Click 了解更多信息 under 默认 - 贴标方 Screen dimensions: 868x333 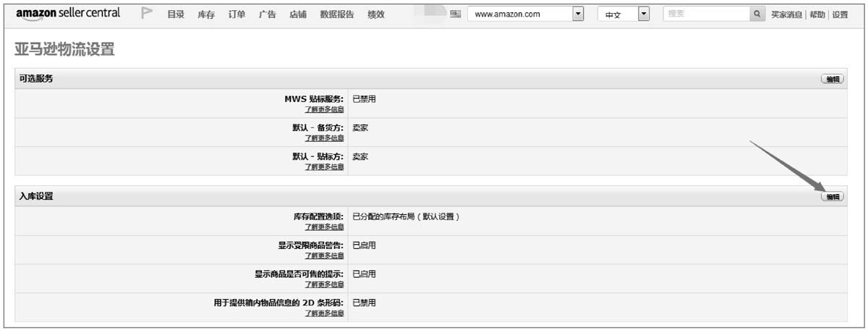(x=324, y=166)
